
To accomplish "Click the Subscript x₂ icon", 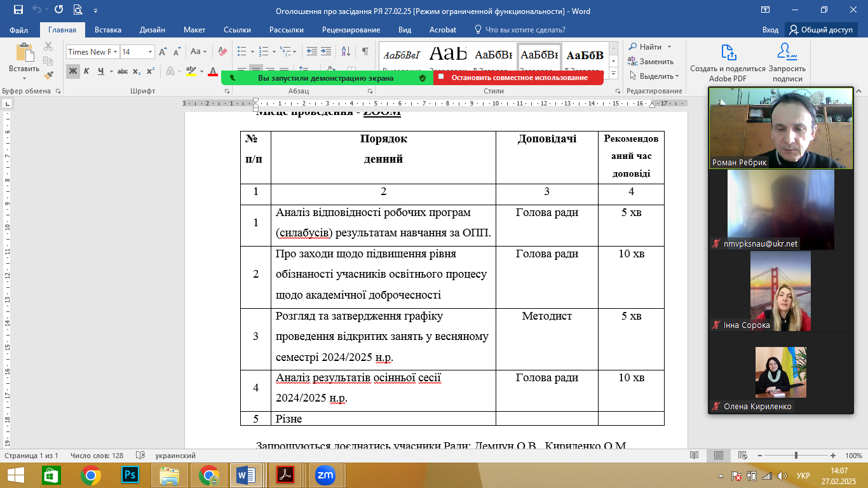I will click(137, 71).
